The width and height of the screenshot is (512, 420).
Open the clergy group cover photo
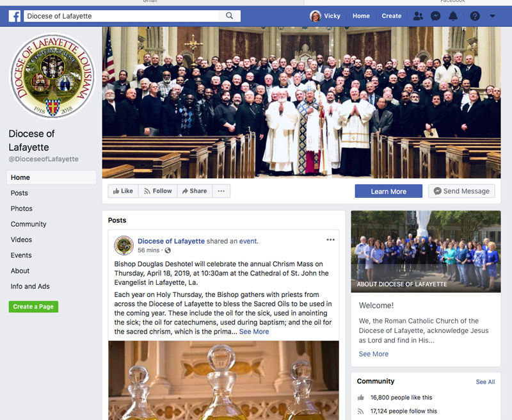301,102
